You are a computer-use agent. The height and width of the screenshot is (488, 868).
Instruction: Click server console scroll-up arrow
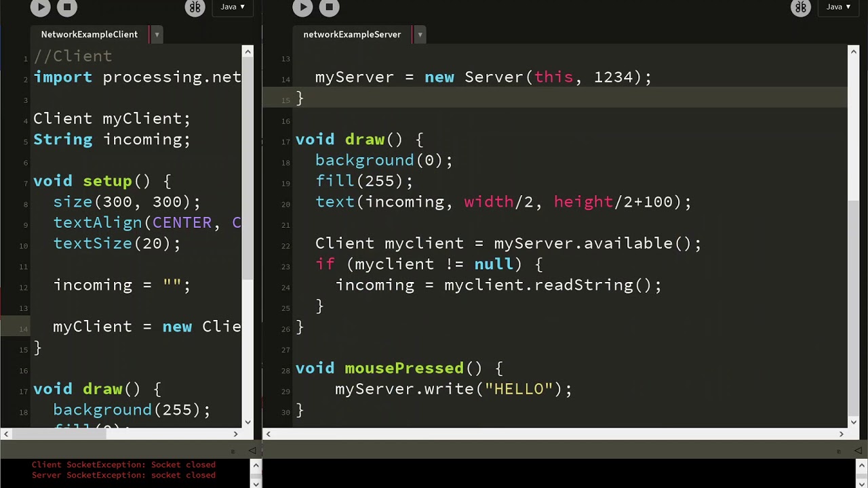(x=863, y=465)
